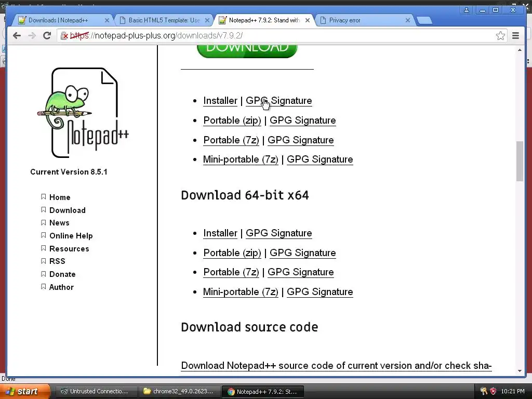Viewport: 532px width, 399px height.
Task: Open the Download Notepad++ source code link
Action: [x=336, y=366]
